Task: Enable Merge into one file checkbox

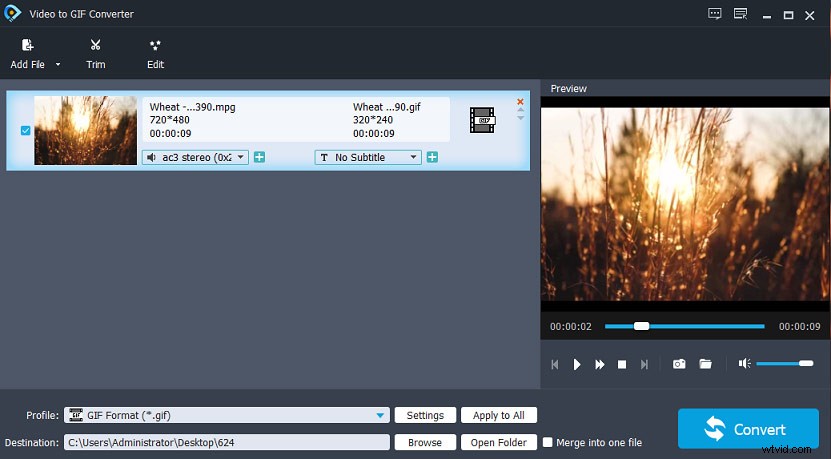Action: point(547,442)
